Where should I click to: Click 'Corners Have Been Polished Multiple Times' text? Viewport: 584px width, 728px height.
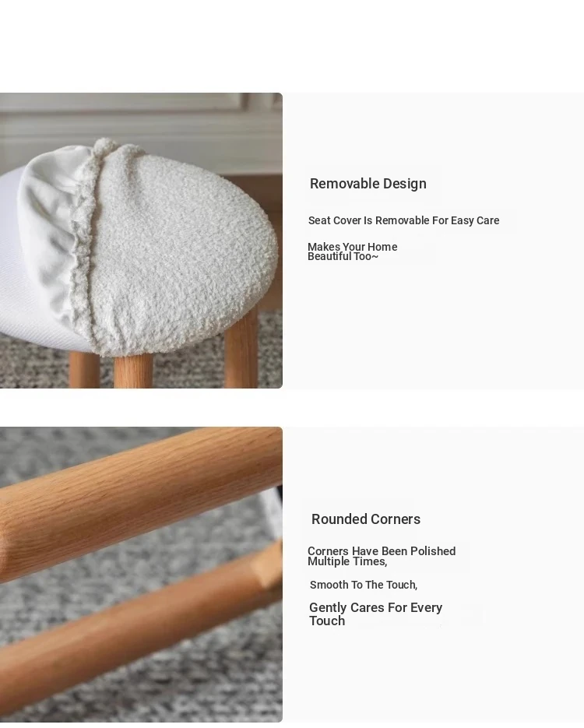[382, 556]
